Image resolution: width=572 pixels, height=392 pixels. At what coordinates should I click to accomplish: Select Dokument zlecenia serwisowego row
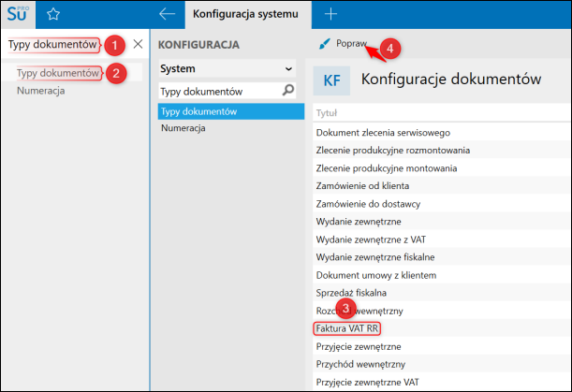coord(384,132)
